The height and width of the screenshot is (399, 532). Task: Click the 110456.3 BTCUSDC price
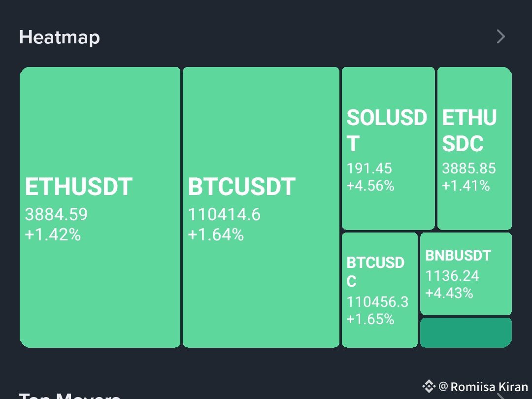tap(377, 302)
